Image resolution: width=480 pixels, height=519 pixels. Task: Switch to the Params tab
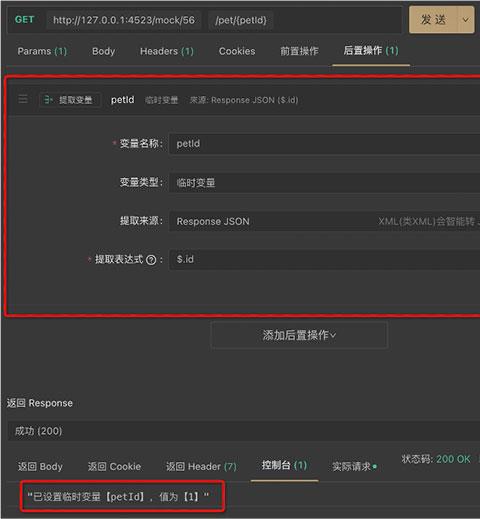(x=42, y=51)
